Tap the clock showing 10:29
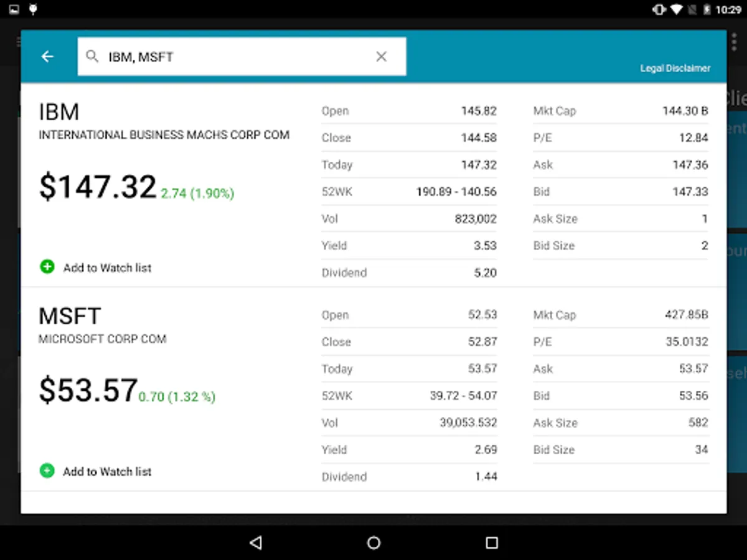Screen dimensions: 747x560 728,10
